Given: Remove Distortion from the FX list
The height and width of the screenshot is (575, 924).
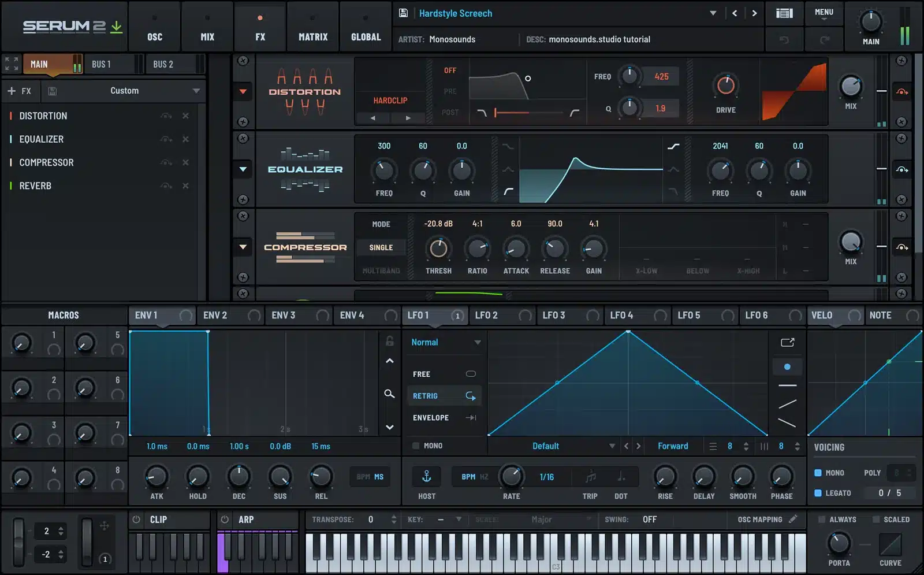Looking at the screenshot, I should click(185, 116).
